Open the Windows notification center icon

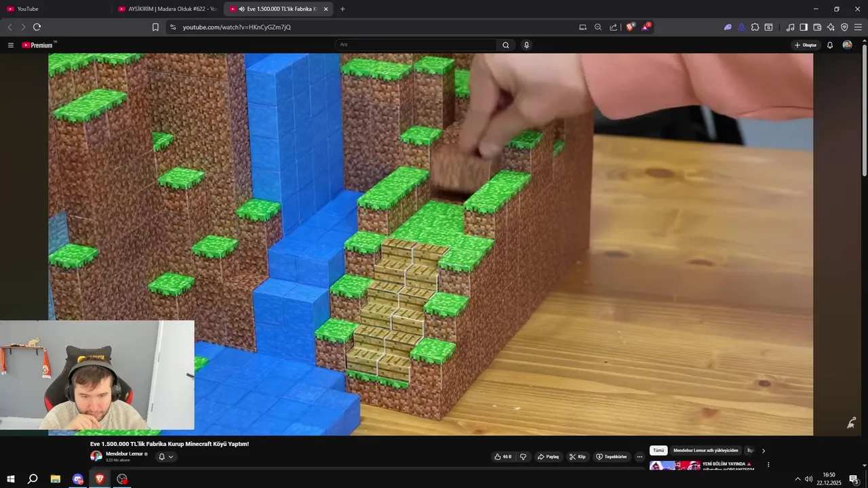coord(854,479)
